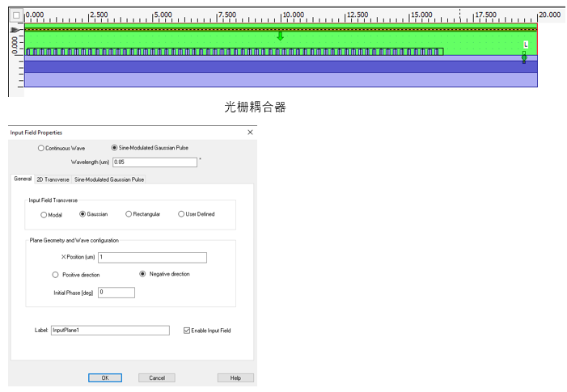Select Negative direction radio button
Viewport: 567px width, 392px height.
click(x=142, y=274)
